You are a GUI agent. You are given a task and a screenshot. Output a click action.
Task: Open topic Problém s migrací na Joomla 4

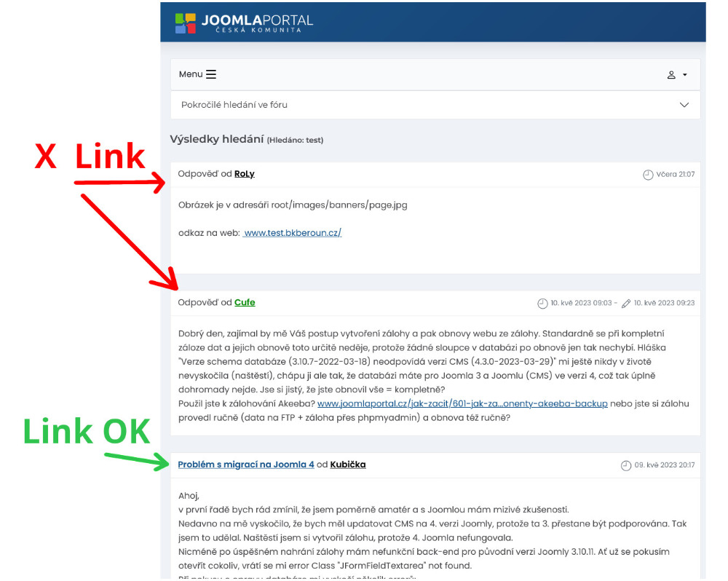246,465
